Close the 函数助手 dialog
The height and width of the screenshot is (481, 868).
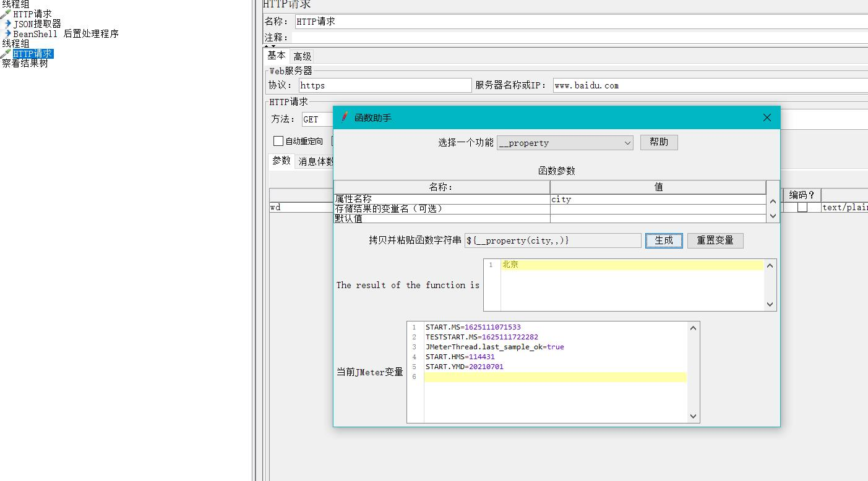(x=767, y=117)
